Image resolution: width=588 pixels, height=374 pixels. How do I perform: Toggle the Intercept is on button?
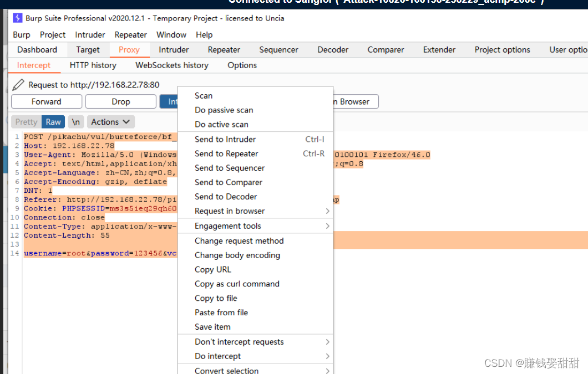169,101
